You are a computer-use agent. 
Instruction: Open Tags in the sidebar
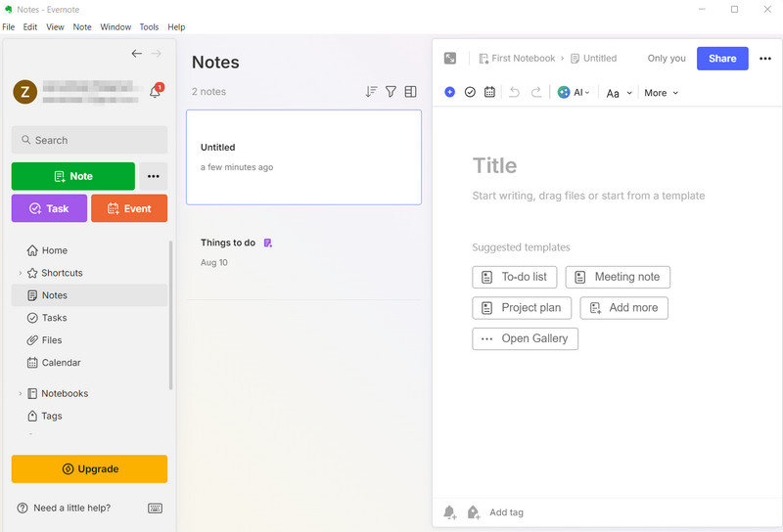89,416
